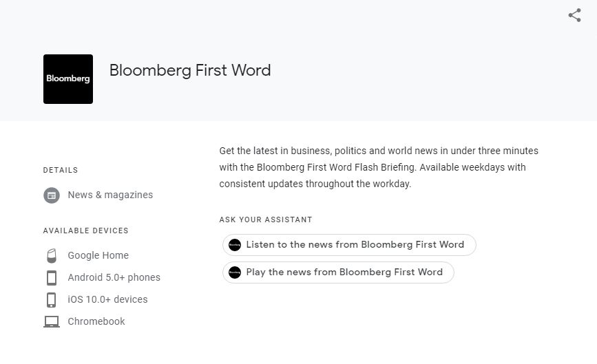The image size is (597, 364).
Task: Click the Bloomberg First Word page title
Action: 190,70
